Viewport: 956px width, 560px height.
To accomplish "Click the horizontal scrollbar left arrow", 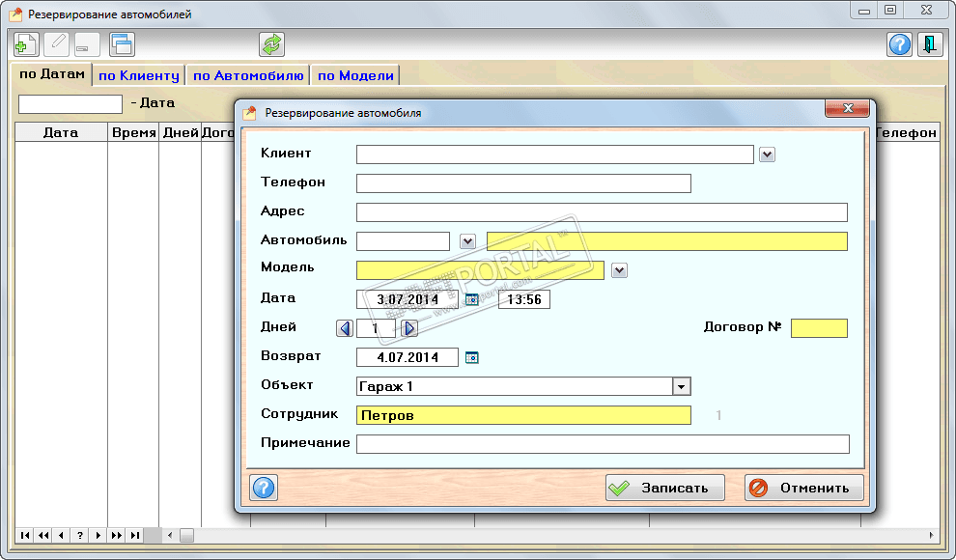I will point(170,535).
